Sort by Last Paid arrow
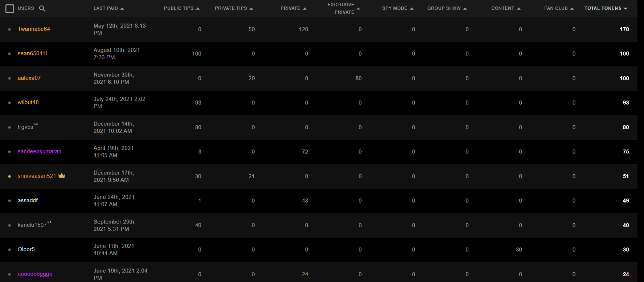 (122, 8)
